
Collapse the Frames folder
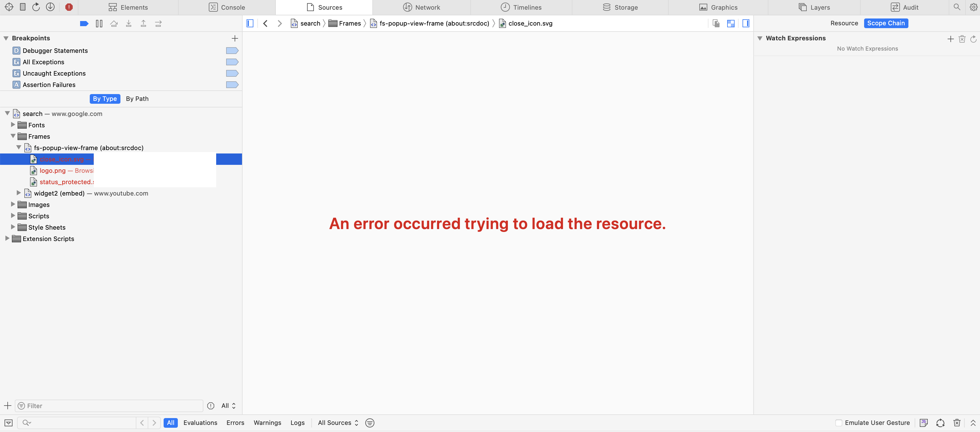click(x=13, y=136)
